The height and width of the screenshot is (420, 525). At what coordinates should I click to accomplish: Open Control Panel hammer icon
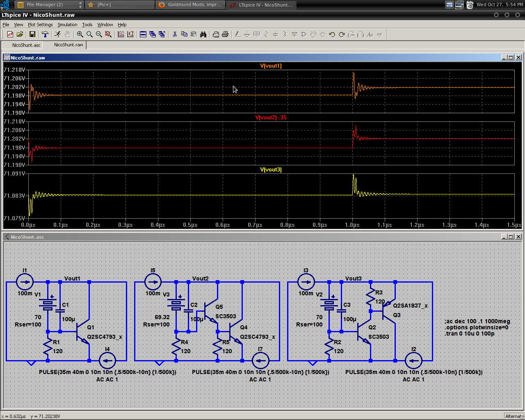coord(45,34)
